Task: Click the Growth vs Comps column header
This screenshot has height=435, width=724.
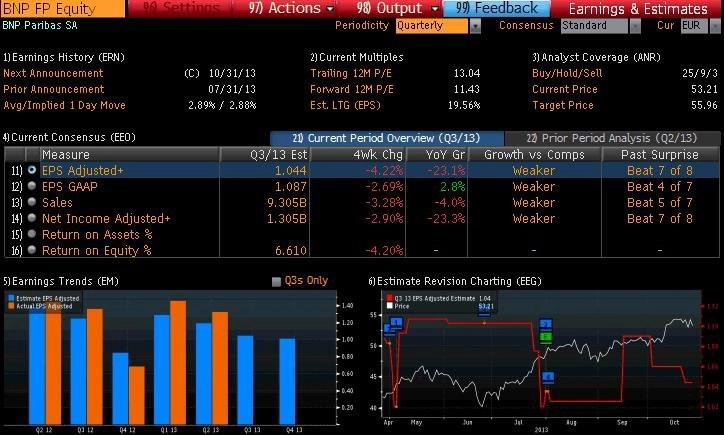Action: coord(534,154)
